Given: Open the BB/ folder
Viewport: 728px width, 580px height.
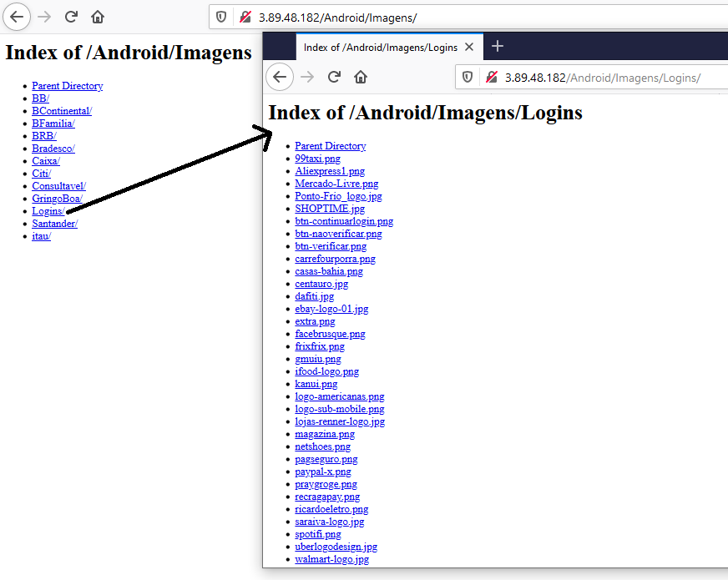Looking at the screenshot, I should pyautogui.click(x=40, y=98).
